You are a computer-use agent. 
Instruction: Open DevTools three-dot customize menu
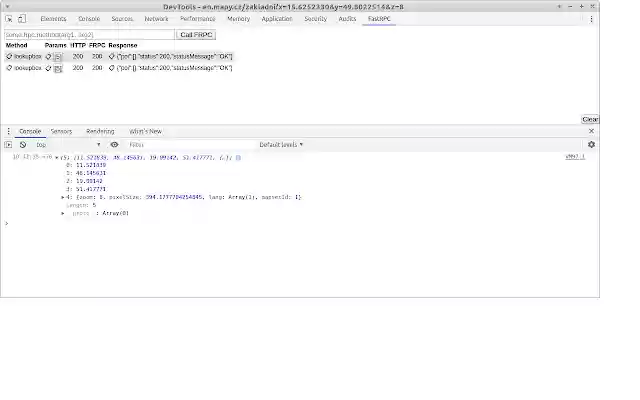(x=591, y=19)
